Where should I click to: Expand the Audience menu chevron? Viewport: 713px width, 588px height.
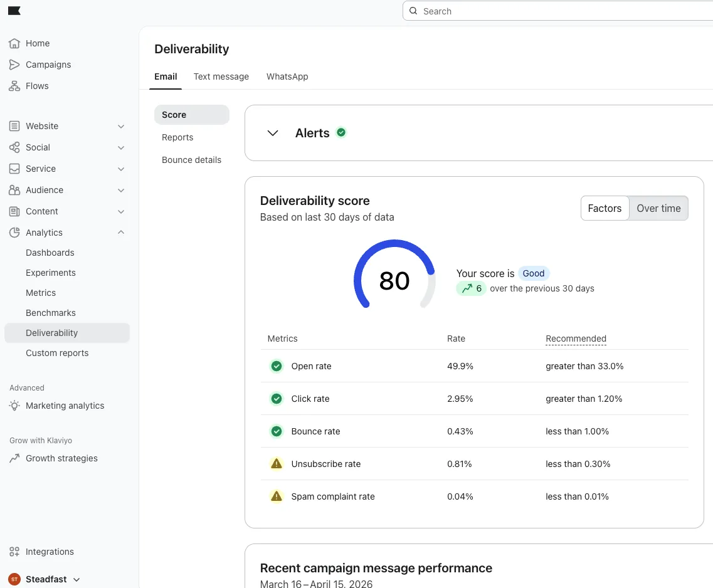click(121, 191)
